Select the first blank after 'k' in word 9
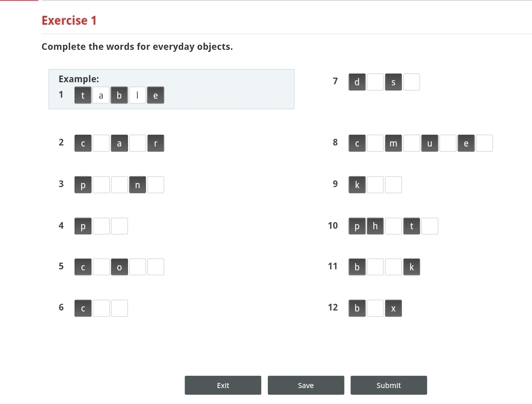The height and width of the screenshot is (404, 532). tap(375, 185)
